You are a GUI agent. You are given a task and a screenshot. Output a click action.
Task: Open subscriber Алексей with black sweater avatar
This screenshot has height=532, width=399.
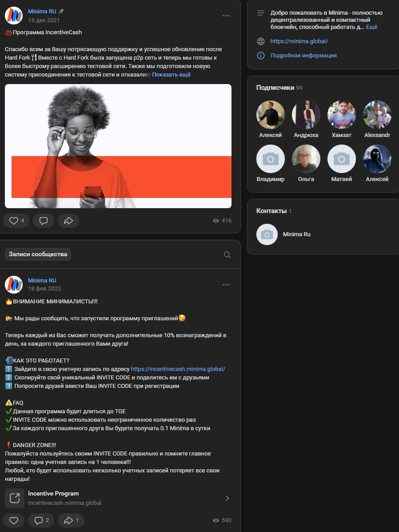(x=271, y=115)
